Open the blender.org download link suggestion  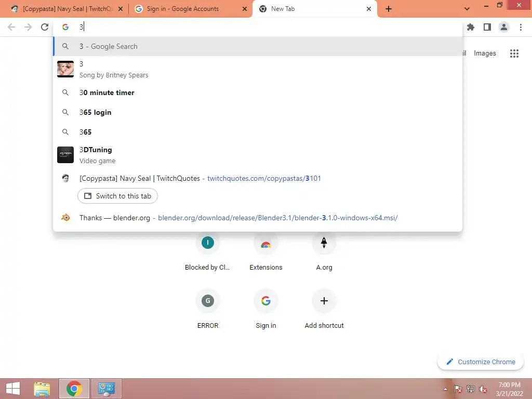pos(258,218)
